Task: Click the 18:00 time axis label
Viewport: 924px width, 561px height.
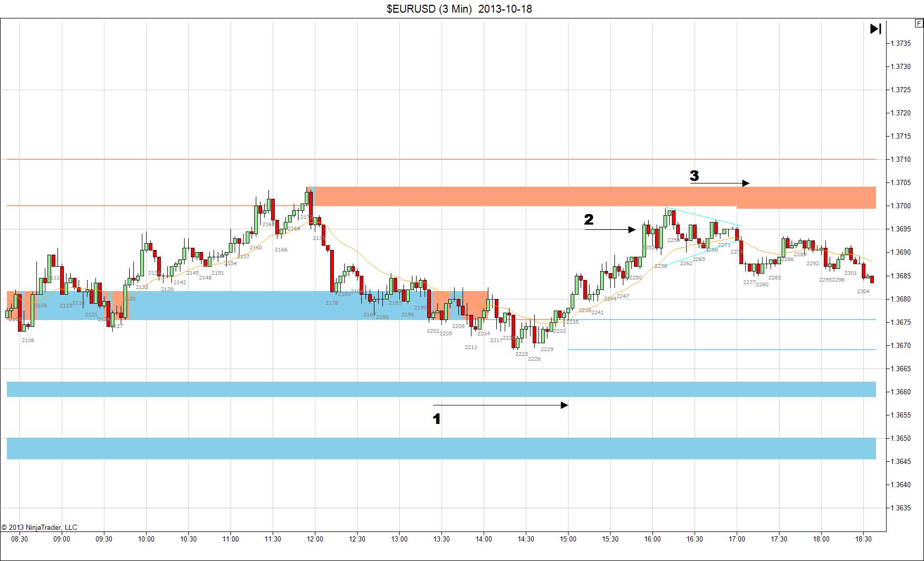Action: (821, 539)
